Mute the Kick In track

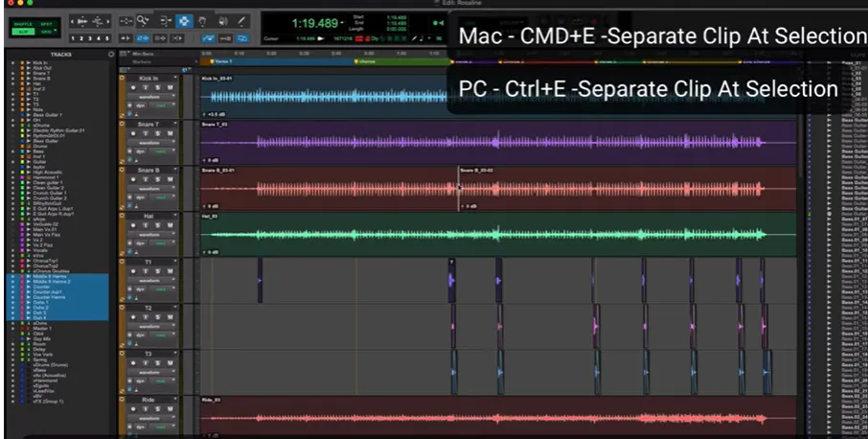(170, 87)
